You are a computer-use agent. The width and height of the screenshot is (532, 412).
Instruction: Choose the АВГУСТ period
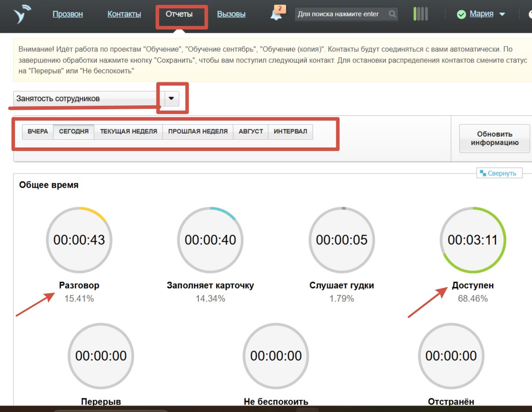251,131
